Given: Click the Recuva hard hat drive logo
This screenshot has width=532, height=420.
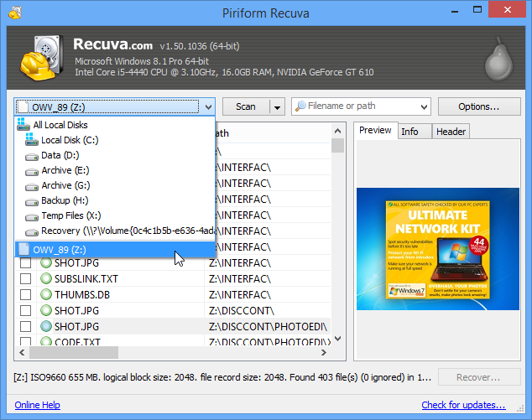Looking at the screenshot, I should [42, 57].
